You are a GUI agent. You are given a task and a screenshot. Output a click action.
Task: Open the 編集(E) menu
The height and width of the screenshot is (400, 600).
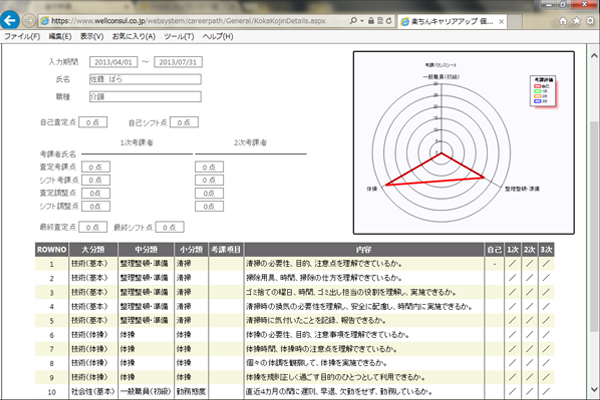[x=60, y=36]
